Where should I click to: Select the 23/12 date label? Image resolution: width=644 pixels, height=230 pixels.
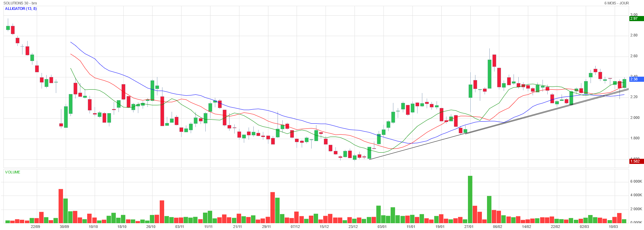click(x=353, y=227)
